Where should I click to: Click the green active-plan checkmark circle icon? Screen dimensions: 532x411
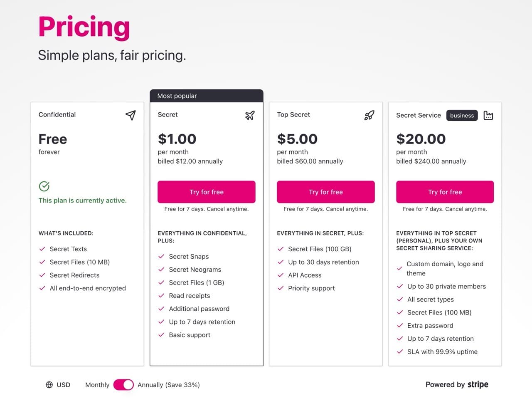pyautogui.click(x=44, y=186)
